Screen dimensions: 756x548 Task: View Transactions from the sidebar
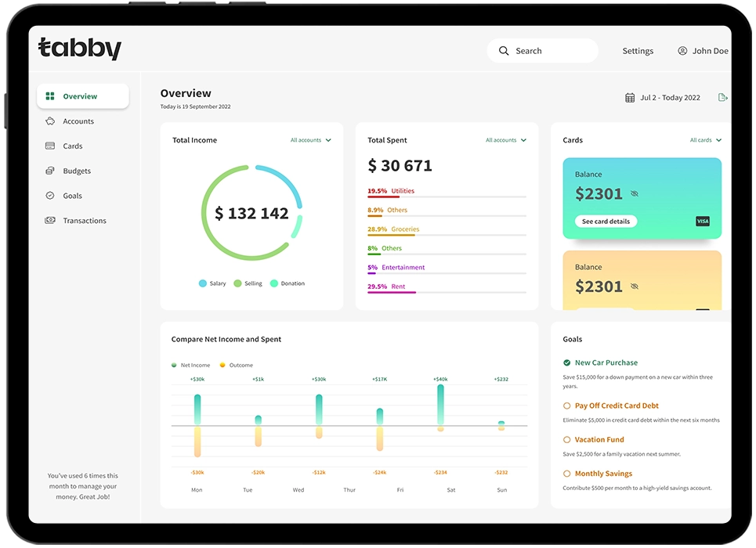[x=85, y=220]
